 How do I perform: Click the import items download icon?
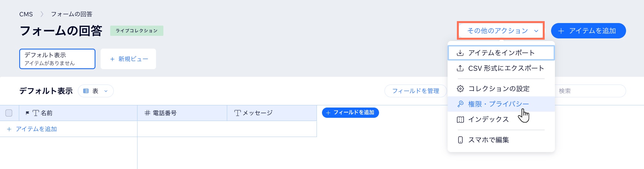460,53
